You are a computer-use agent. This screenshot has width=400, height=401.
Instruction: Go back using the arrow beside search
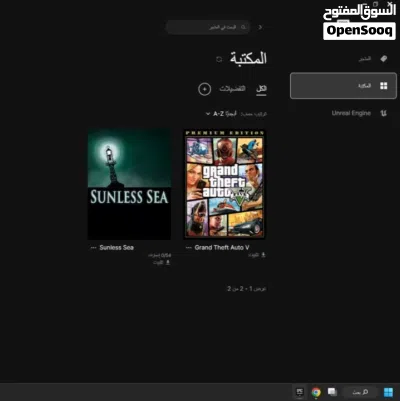pyautogui.click(x=260, y=27)
